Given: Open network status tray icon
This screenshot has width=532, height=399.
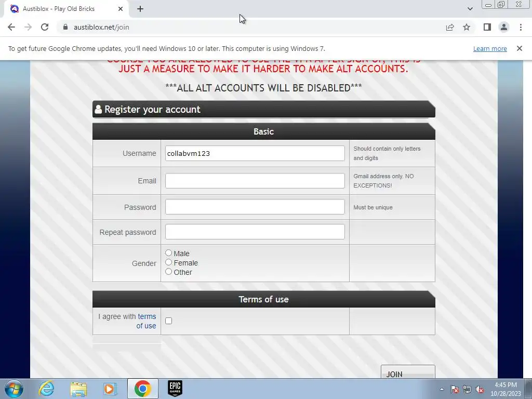Looking at the screenshot, I should pyautogui.click(x=467, y=389).
